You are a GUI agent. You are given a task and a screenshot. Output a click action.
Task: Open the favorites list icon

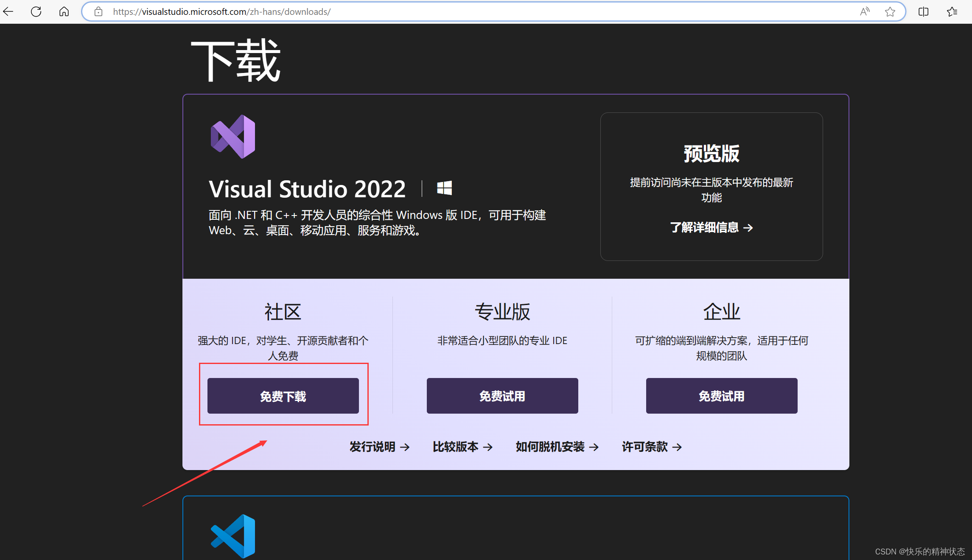pos(952,11)
